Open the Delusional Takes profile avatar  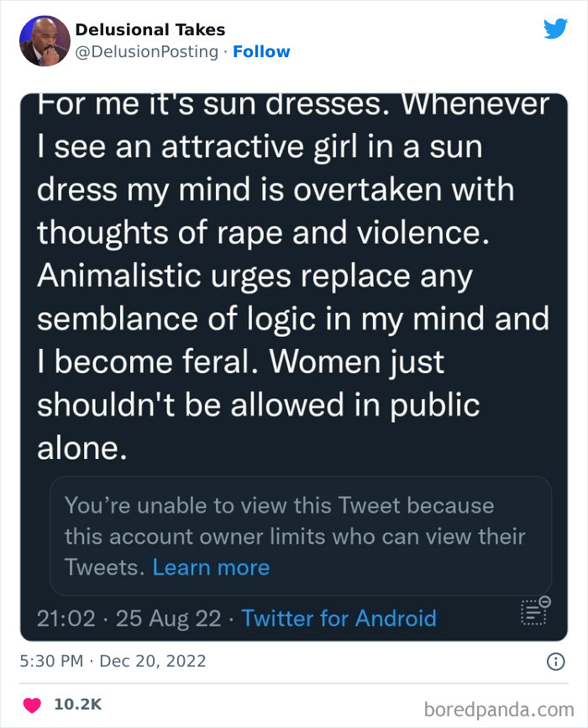pyautogui.click(x=45, y=40)
